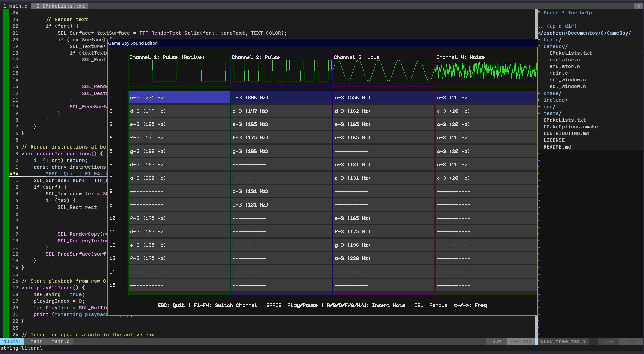Click the NERDTree root path zschzen/Documentos/C/CameBoy
Viewport: 644px width, 354px height.
point(585,33)
